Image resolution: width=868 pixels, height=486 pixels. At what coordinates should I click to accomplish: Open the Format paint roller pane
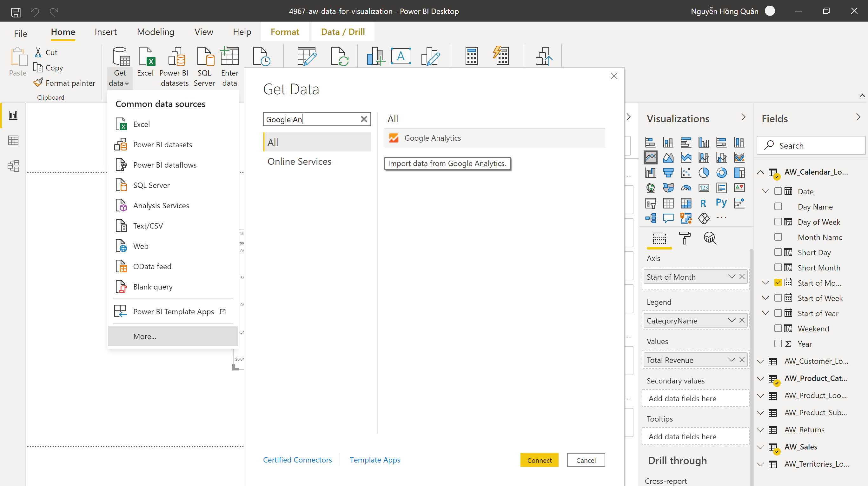pyautogui.click(x=685, y=238)
